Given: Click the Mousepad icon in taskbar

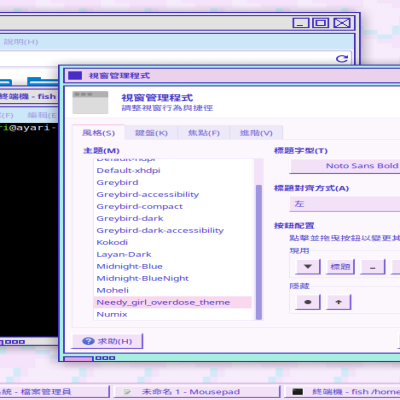Looking at the screenshot, I should (x=127, y=392).
